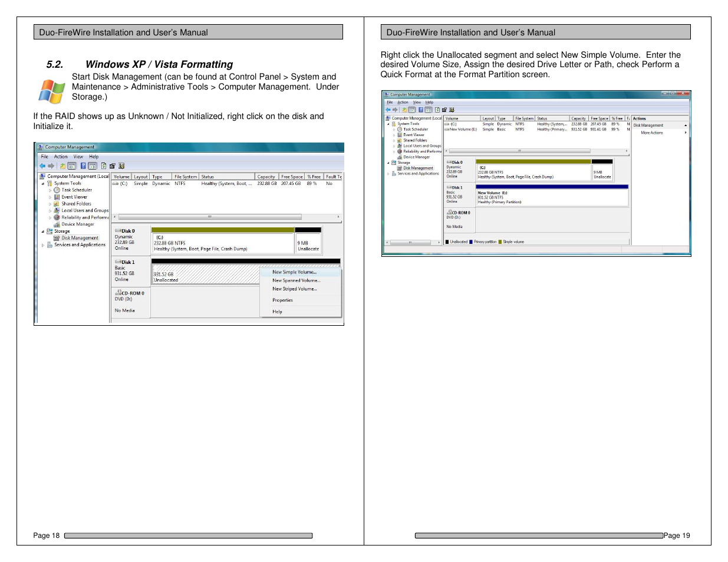Select Device Manager in page 19 tree

point(417,157)
